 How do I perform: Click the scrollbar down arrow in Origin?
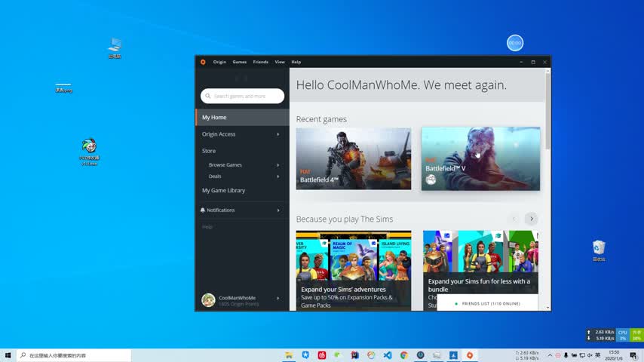pyautogui.click(x=547, y=308)
